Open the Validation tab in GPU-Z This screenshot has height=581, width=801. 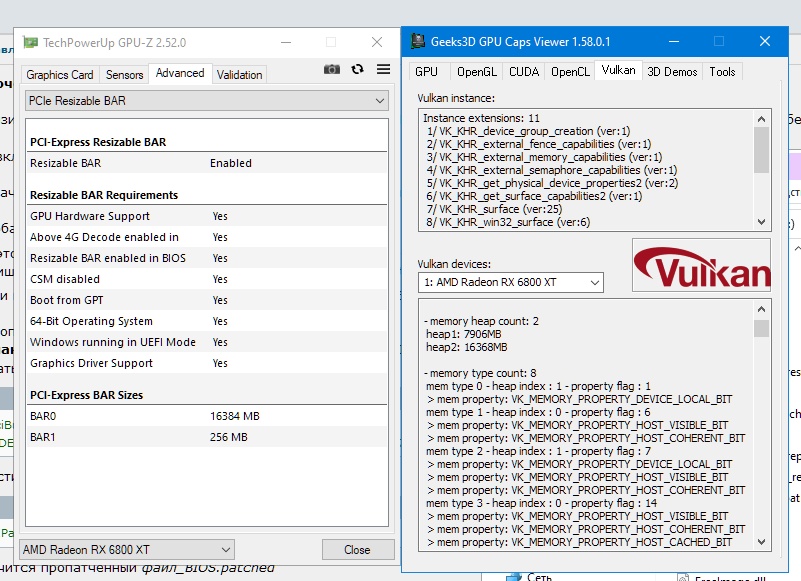click(x=239, y=75)
